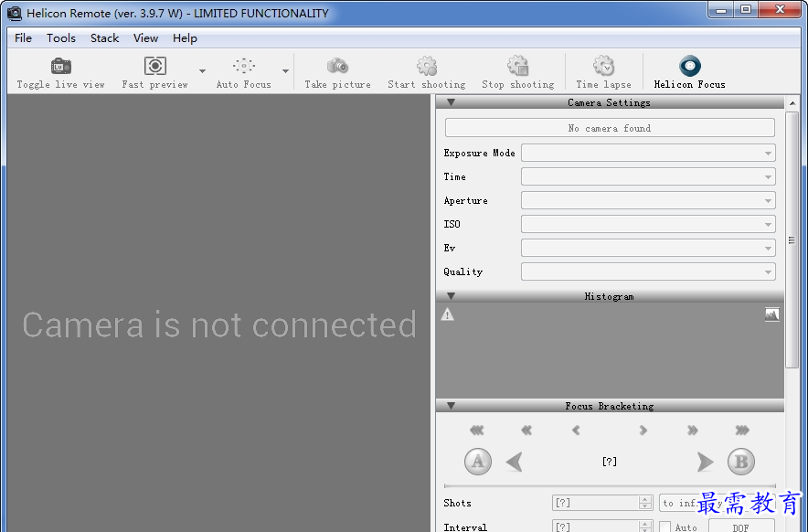Open the Exposure Mode dropdown
The image size is (808, 532).
(x=648, y=153)
